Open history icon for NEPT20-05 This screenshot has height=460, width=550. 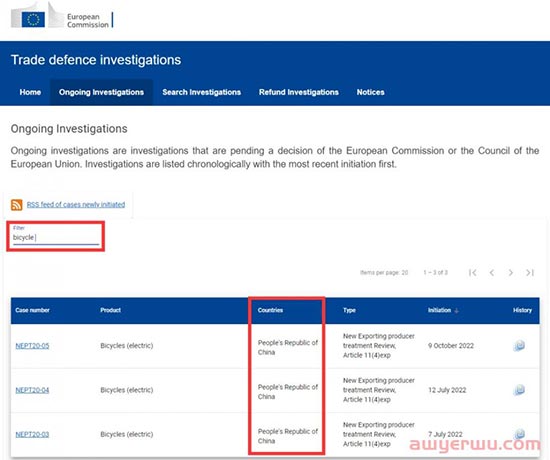(x=519, y=346)
